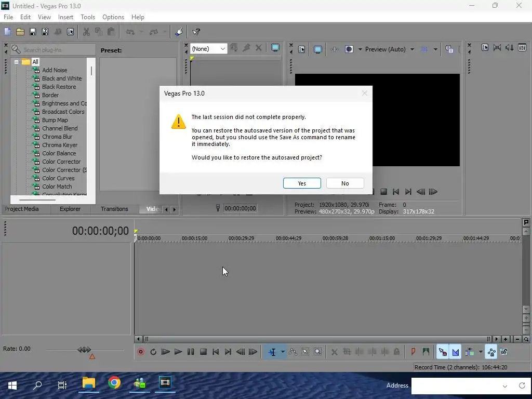Open Project Video Properties in preview window
Screen dimensions: 532x399
[x=301, y=49]
